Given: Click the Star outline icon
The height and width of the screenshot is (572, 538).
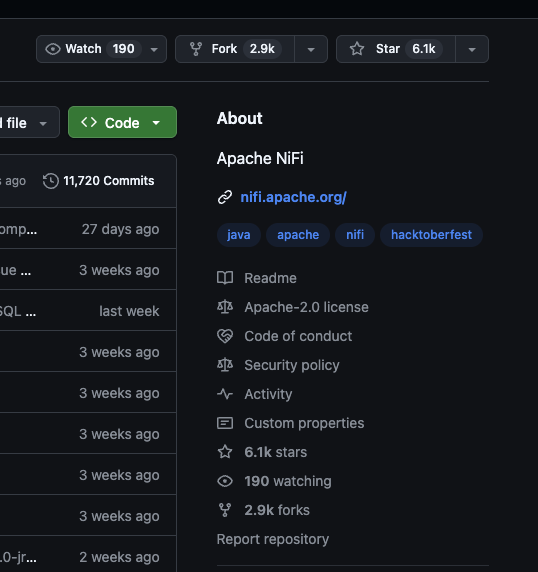Looking at the screenshot, I should (357, 49).
